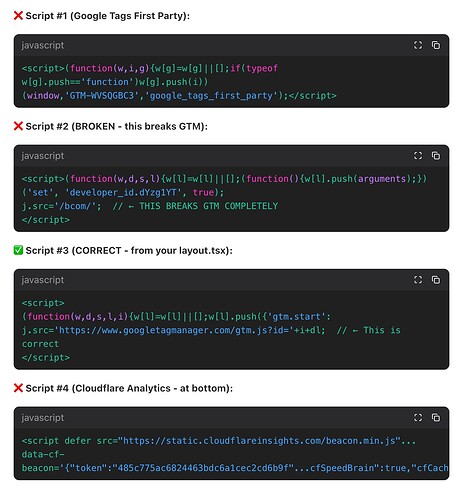This screenshot has width=461, height=500.
Task: Click the closing </script> tag in Script #3
Action: tap(46, 358)
